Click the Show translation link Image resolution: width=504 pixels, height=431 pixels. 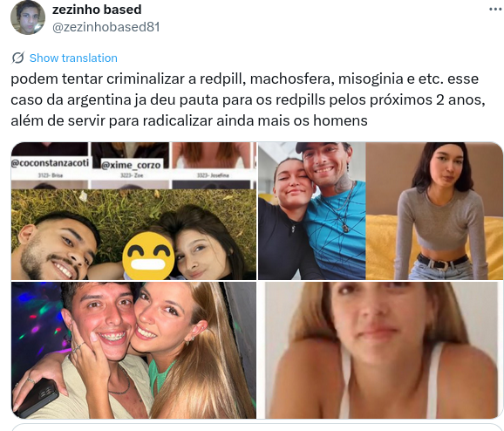pyautogui.click(x=73, y=58)
